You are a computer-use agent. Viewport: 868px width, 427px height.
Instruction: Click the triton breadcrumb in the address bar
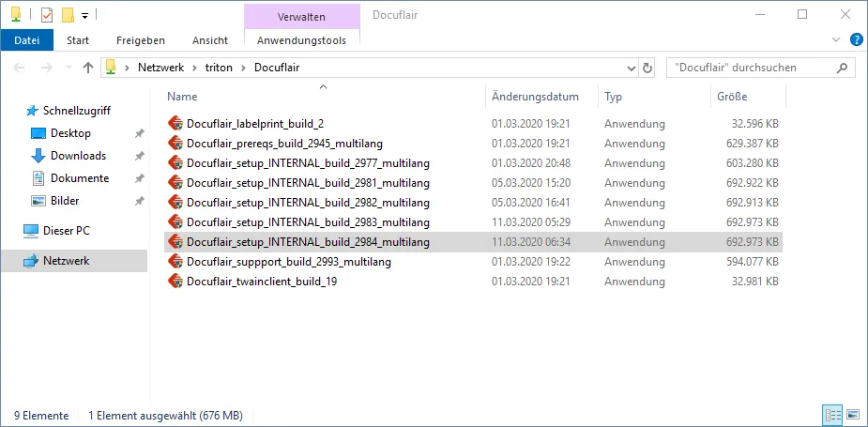click(219, 68)
